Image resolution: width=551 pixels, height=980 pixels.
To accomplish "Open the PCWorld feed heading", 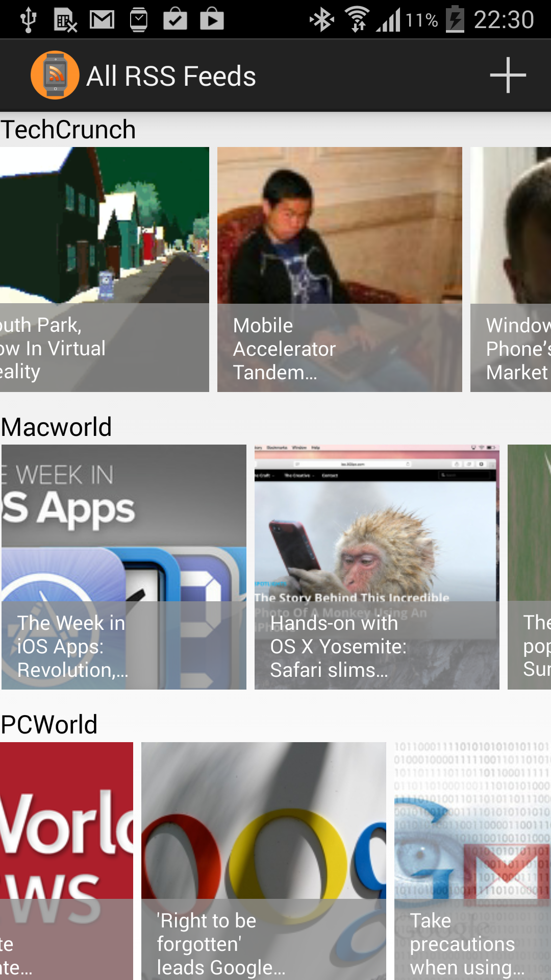I will (x=49, y=724).
